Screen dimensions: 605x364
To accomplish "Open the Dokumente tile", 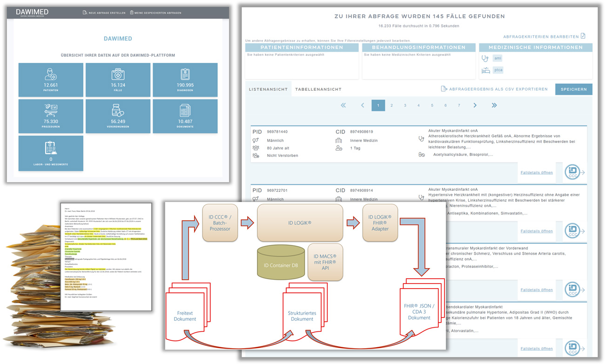I will click(x=185, y=116).
